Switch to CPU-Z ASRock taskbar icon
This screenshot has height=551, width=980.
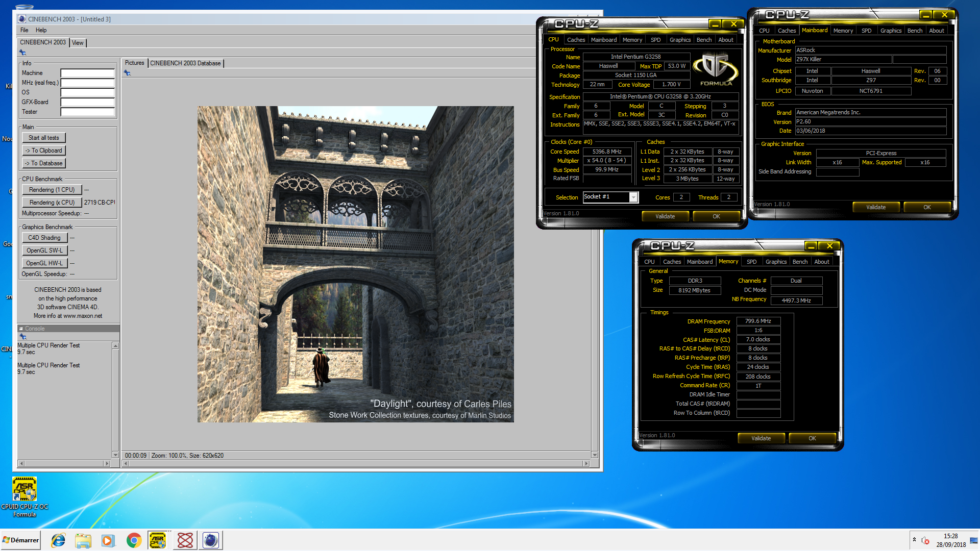[x=158, y=540]
